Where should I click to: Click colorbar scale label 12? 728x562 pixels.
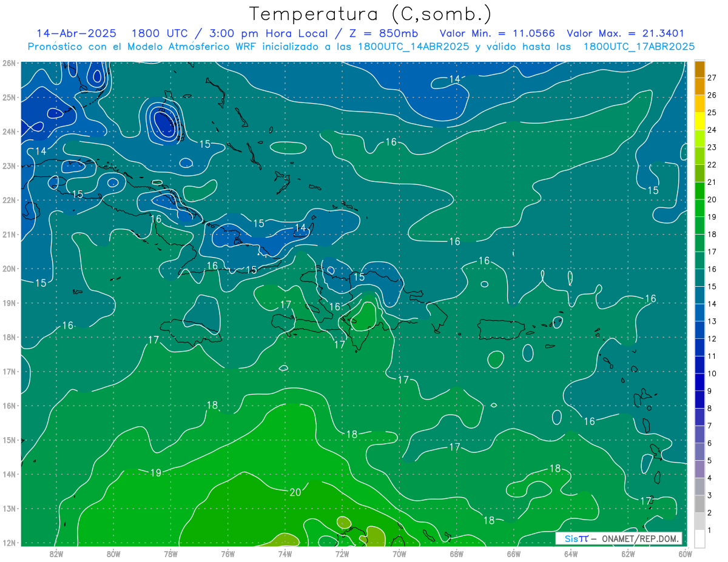(712, 339)
